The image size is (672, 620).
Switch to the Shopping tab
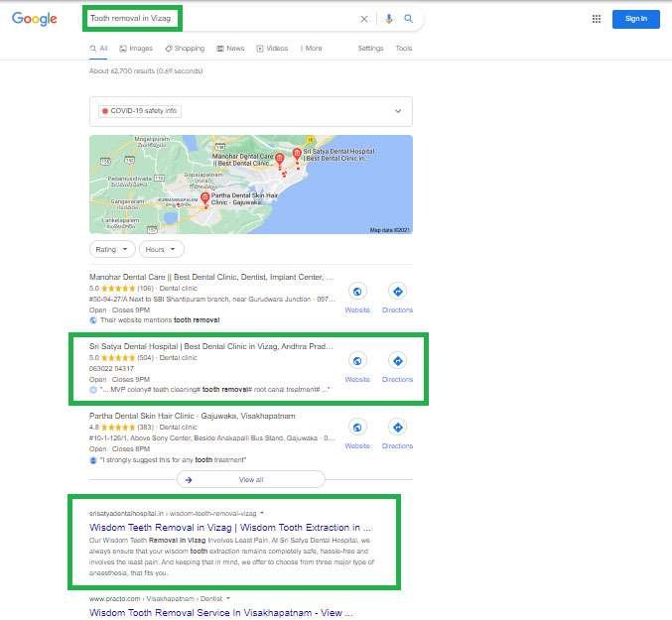[185, 49]
